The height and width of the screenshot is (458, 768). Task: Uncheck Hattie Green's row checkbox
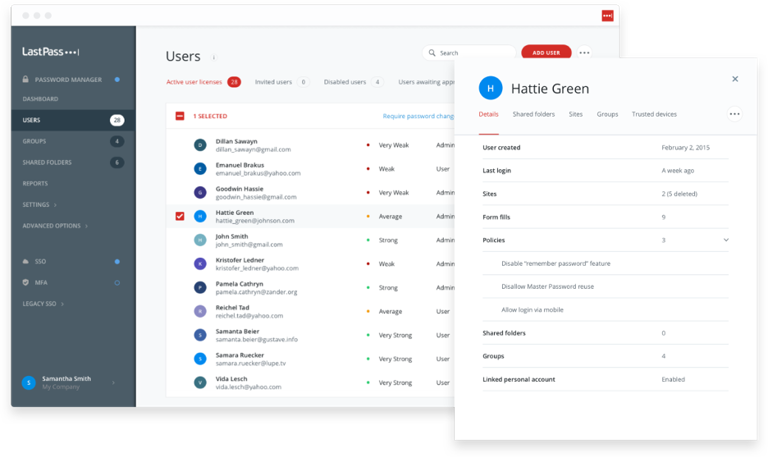click(180, 216)
